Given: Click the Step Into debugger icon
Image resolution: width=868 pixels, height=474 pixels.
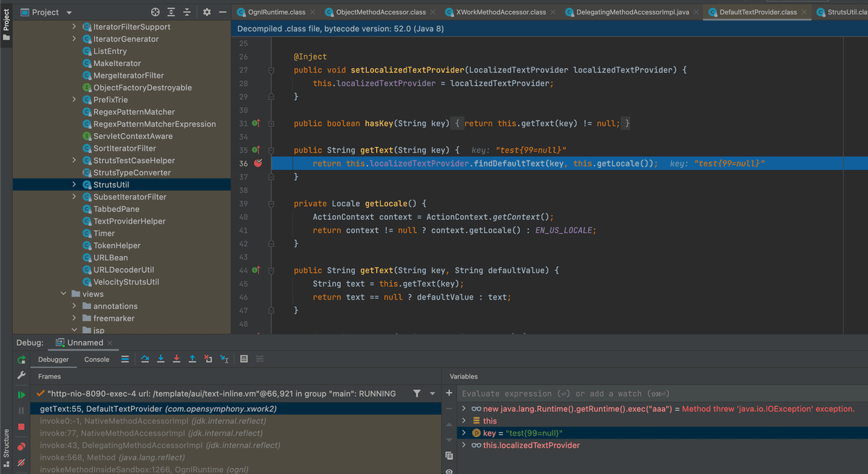Looking at the screenshot, I should (x=161, y=359).
